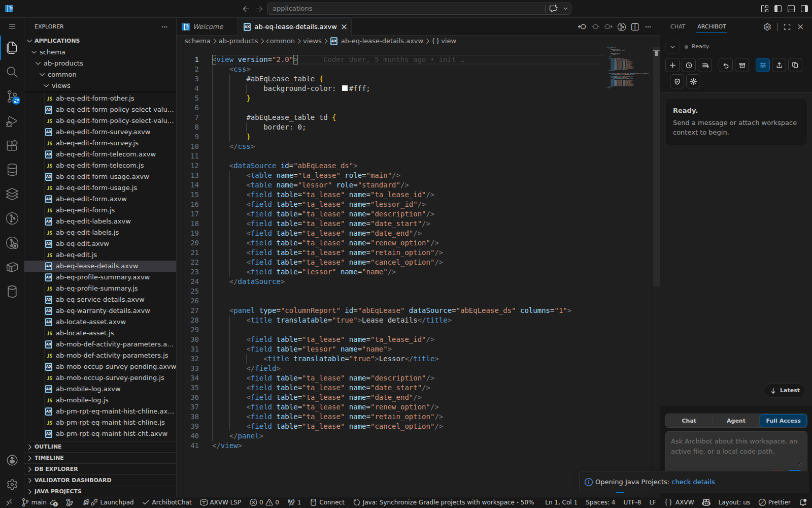Switch to the CHAT panel tab
The image size is (812, 508).
tap(678, 26)
